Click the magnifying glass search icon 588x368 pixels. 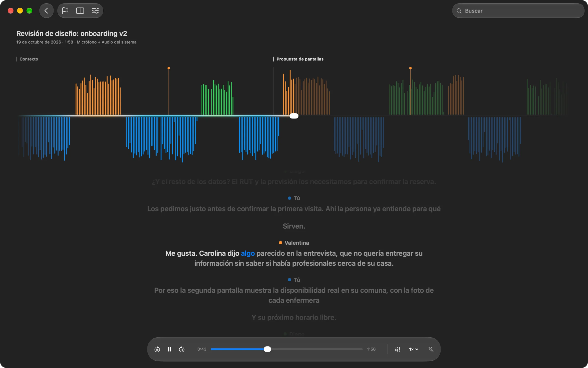(x=459, y=11)
